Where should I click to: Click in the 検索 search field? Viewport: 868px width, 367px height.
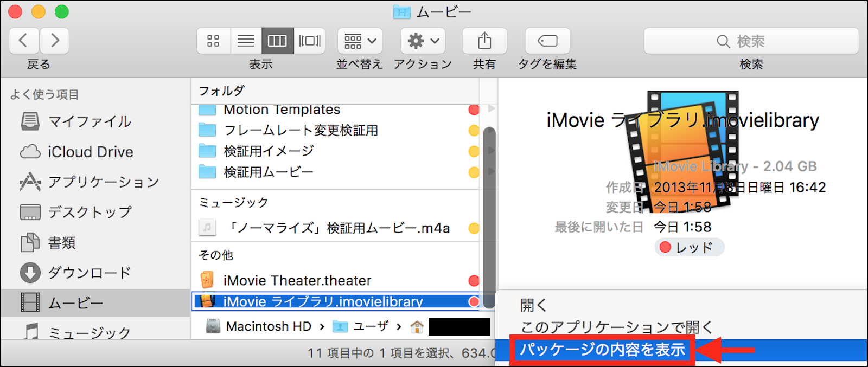point(751,41)
